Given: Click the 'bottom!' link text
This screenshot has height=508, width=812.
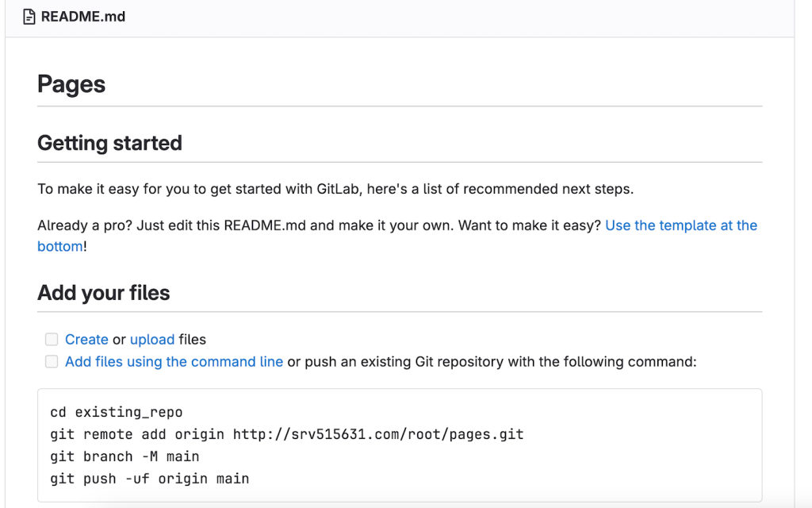Looking at the screenshot, I should click(x=58, y=246).
